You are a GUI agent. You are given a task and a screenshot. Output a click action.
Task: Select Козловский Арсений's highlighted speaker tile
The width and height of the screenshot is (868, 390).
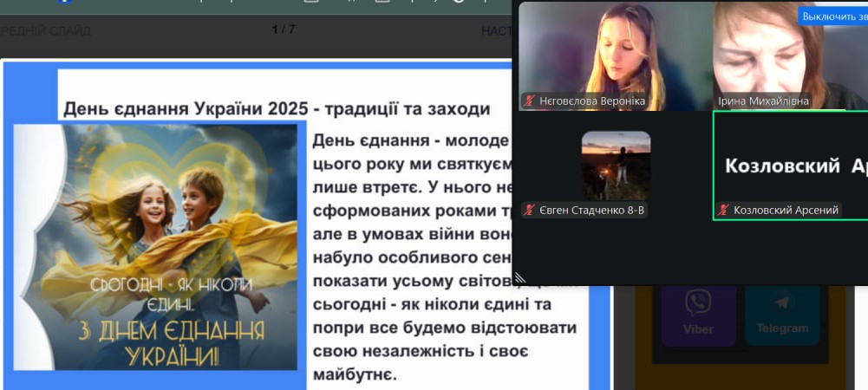click(789, 165)
